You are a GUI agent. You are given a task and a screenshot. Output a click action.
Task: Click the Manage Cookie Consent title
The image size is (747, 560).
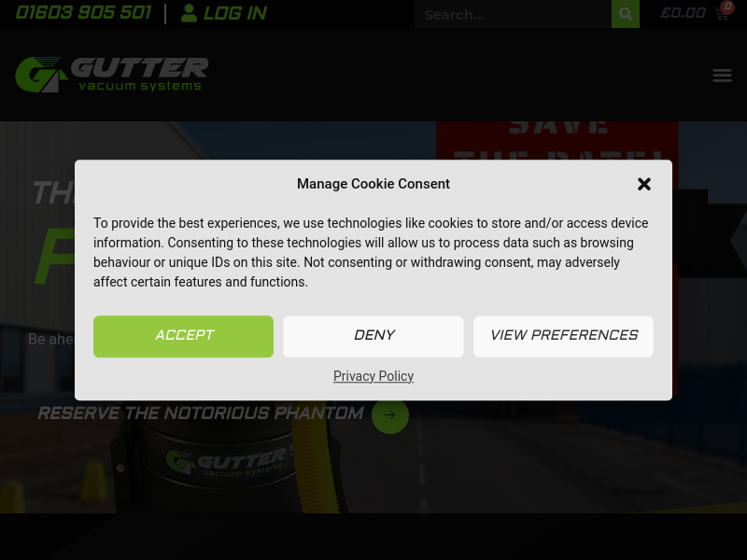(x=373, y=184)
